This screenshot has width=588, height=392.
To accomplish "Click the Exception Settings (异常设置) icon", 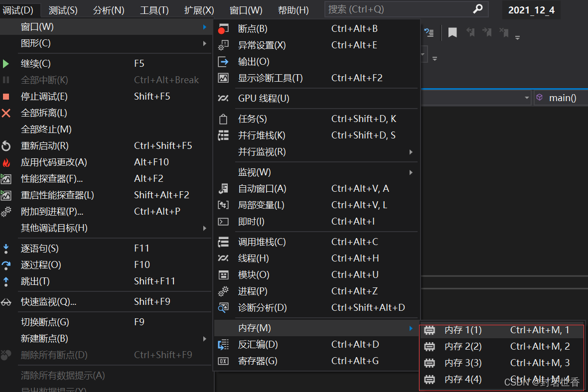I will pos(223,45).
